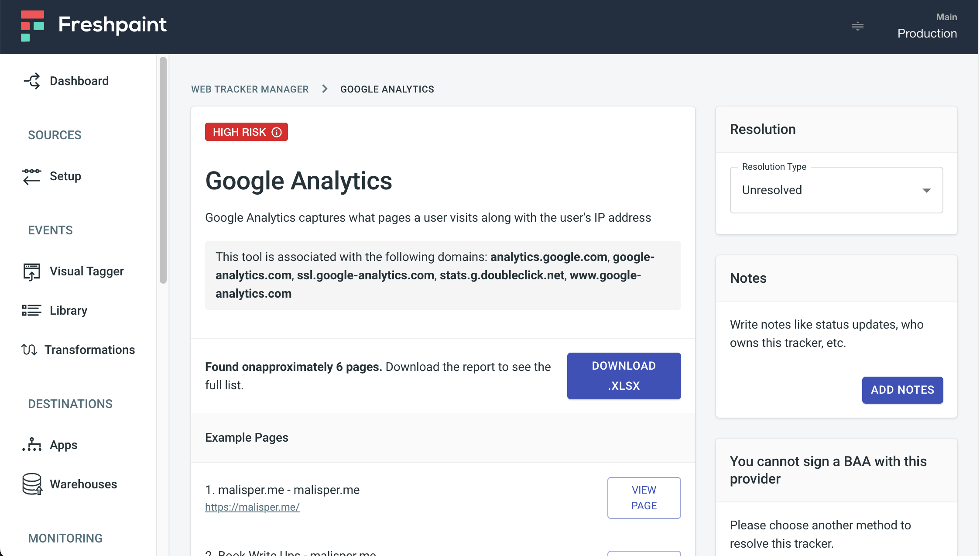Open the https://malisper.me/ link

[252, 507]
